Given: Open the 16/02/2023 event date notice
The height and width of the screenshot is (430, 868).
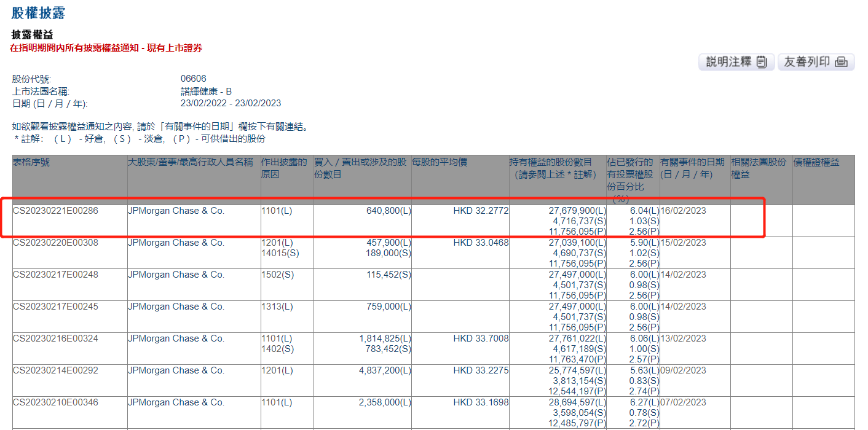Looking at the screenshot, I should (x=683, y=211).
